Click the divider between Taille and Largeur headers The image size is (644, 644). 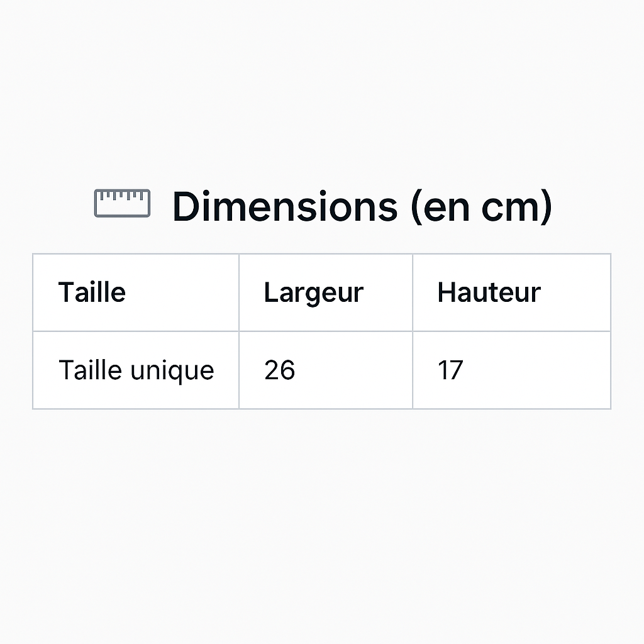[239, 292]
